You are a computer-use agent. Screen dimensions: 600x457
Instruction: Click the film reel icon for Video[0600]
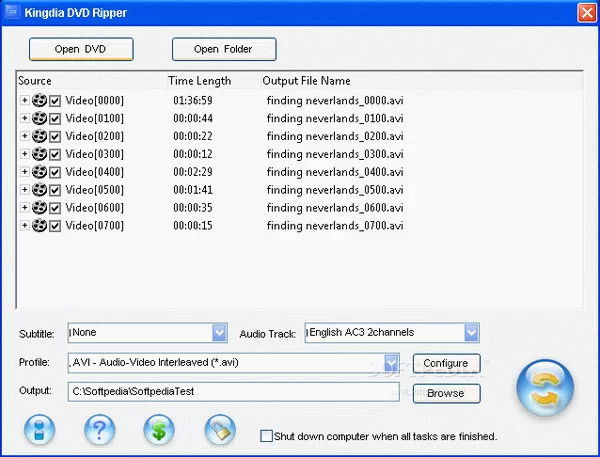click(x=39, y=207)
